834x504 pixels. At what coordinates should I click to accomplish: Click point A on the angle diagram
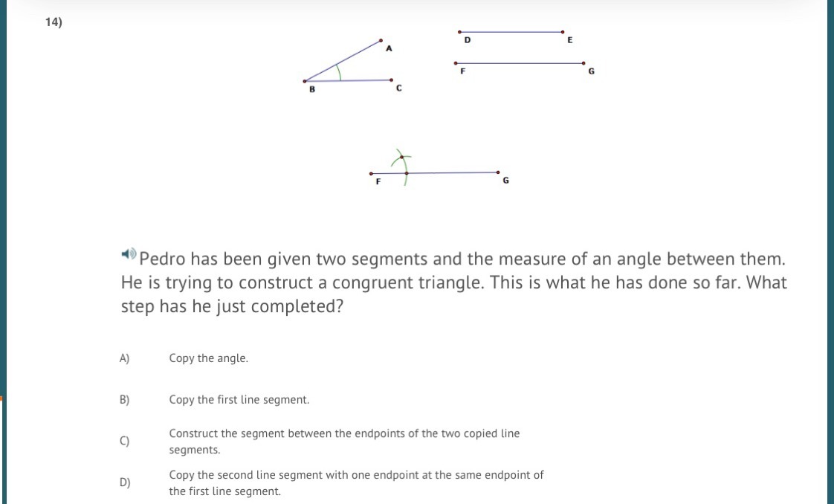click(381, 40)
